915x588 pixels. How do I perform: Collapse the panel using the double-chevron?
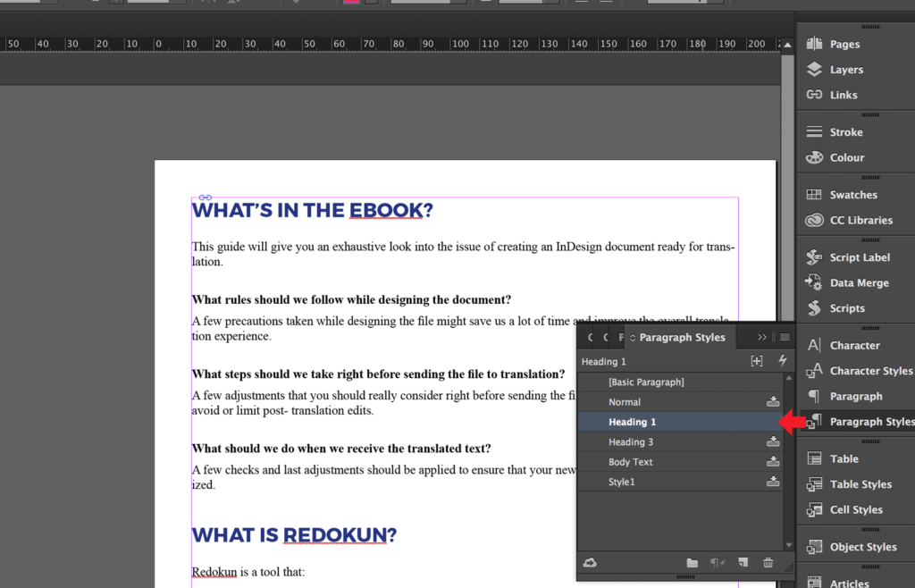pos(761,337)
